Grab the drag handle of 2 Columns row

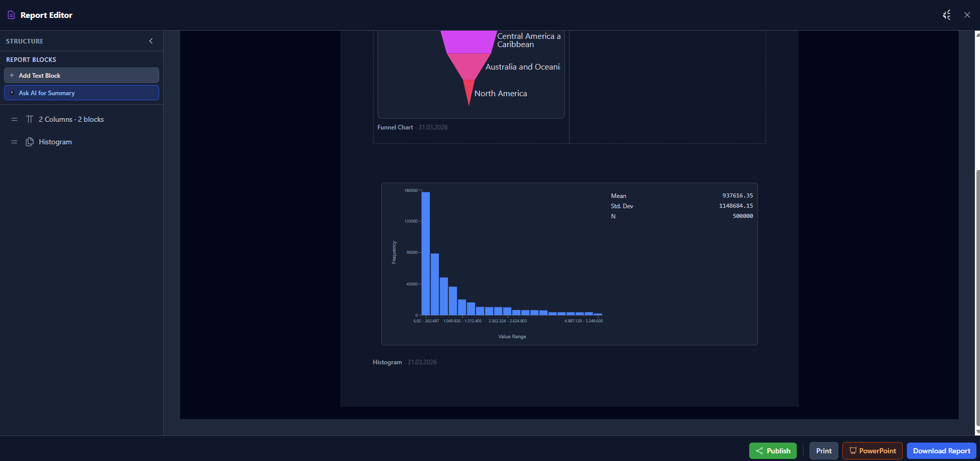(x=14, y=119)
